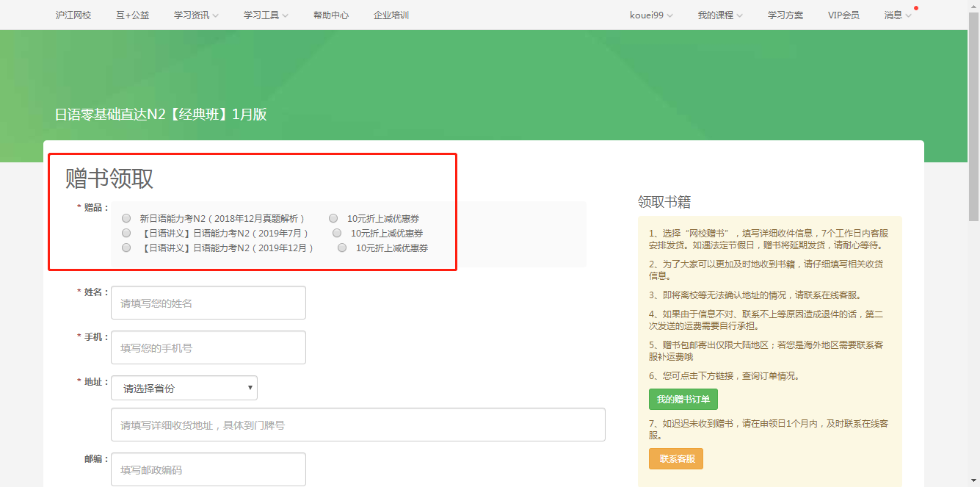Expand the 我的课程 dropdown
This screenshot has width=980, height=487.
[719, 15]
